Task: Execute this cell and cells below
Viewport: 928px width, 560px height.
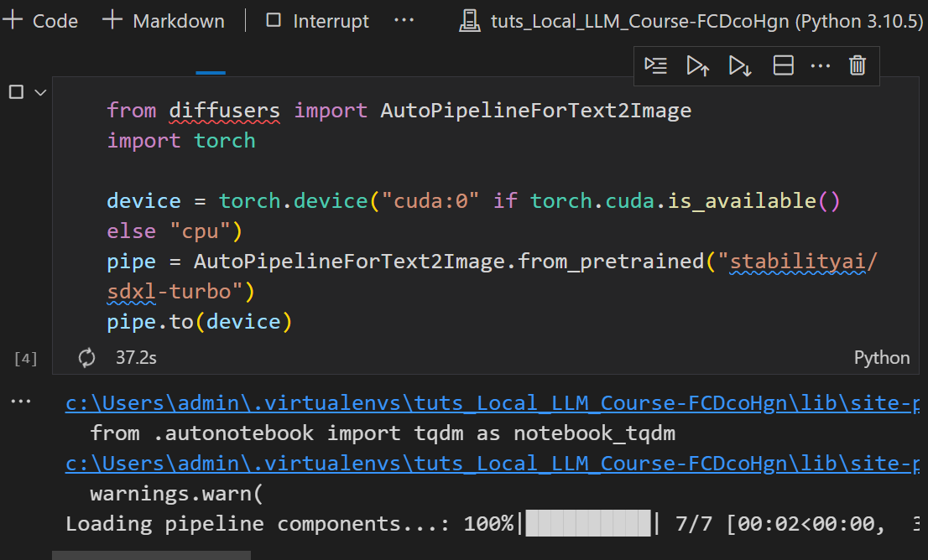Action: [740, 65]
